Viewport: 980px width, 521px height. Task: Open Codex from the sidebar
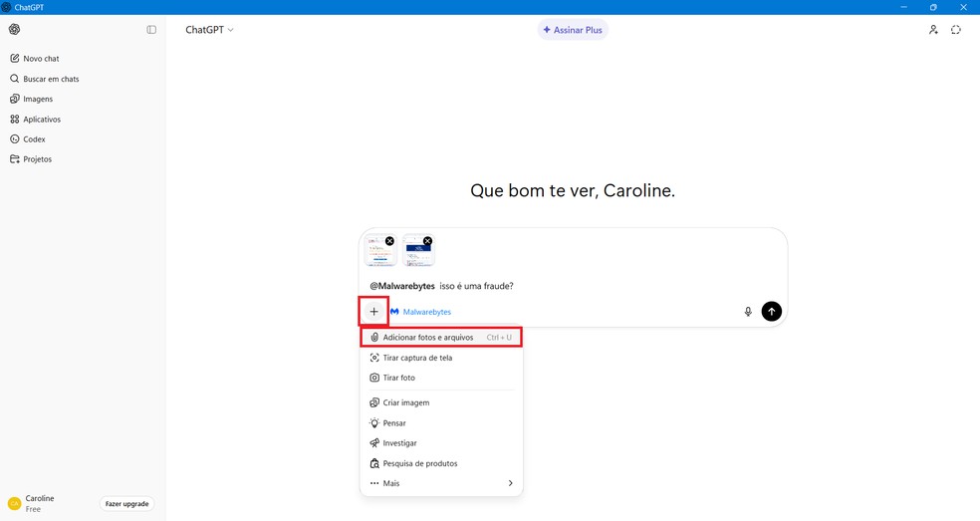[x=83, y=138]
